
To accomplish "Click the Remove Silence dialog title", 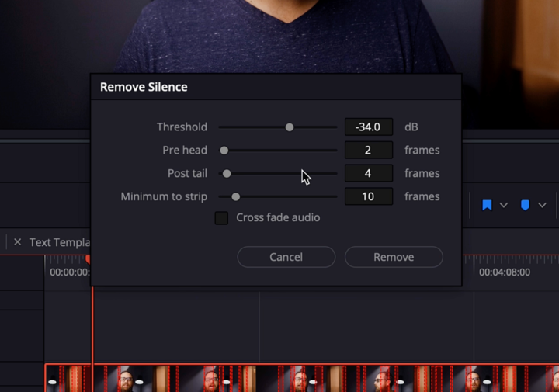I will click(144, 87).
